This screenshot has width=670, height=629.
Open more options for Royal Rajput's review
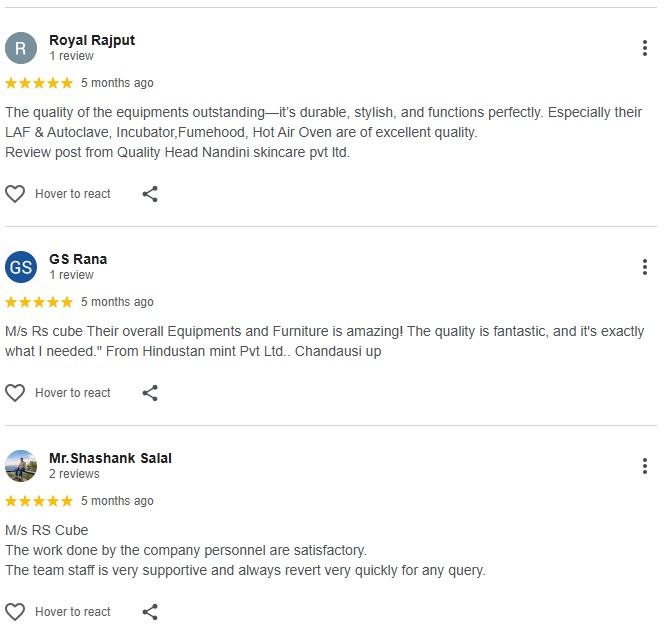646,48
